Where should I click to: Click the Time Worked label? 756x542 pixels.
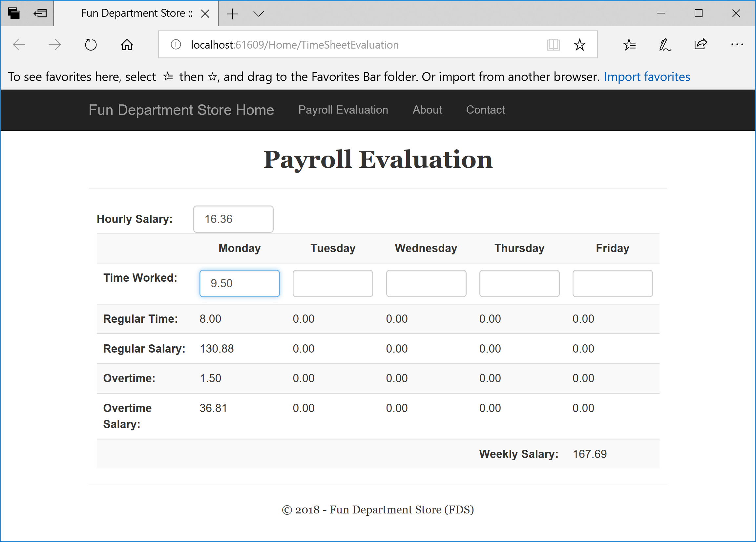(140, 278)
